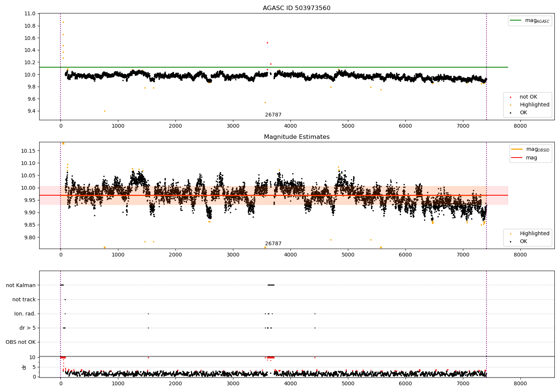Click the y-axis tick '9.80' on middle plot
Viewport: 560px width, 392px height.
(29, 237)
